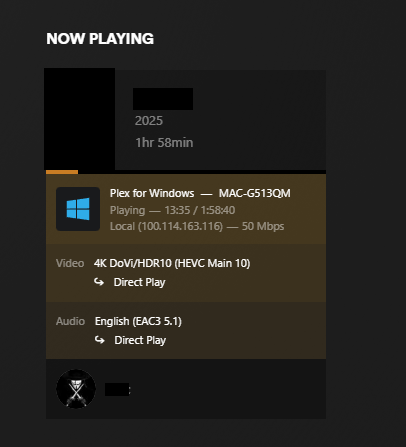Click the Plex for Windows player name
The height and width of the screenshot is (447, 406).
click(152, 193)
